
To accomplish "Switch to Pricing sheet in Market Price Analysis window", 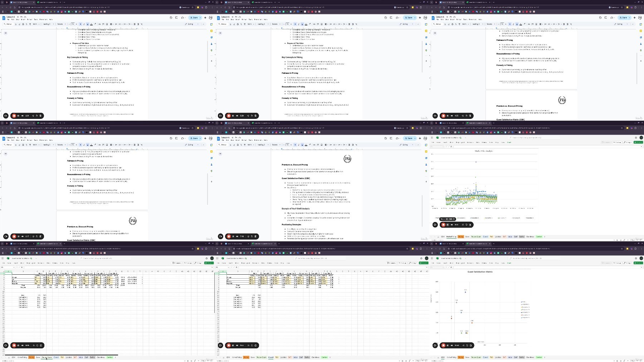I will pos(461,237).
